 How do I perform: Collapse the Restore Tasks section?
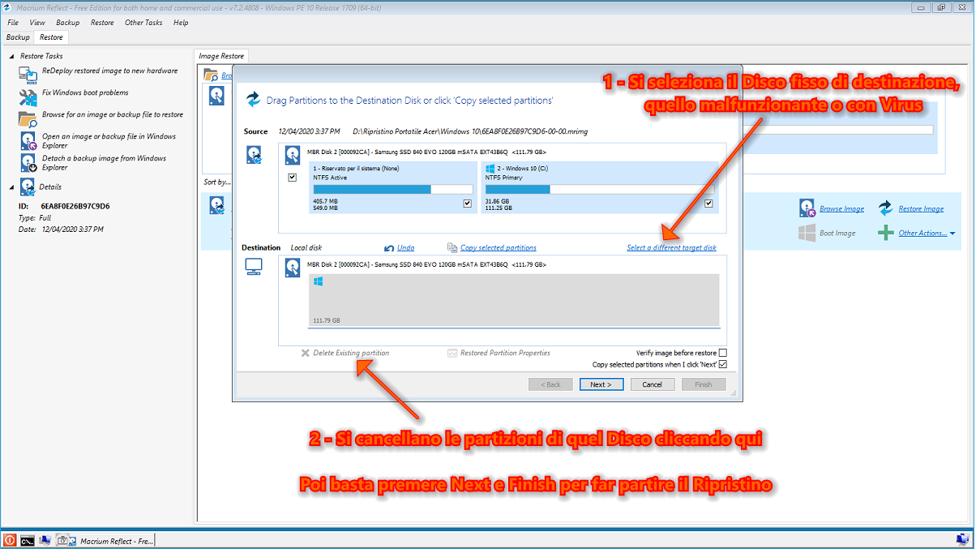[x=12, y=57]
